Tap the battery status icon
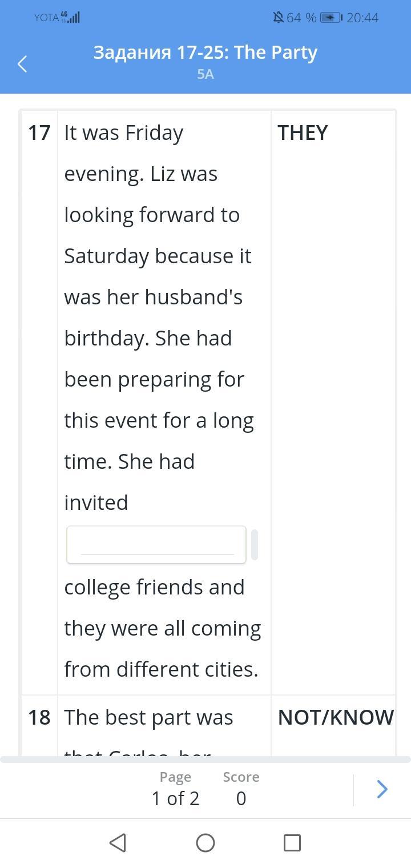Viewport: 411px width, 868px height. coord(331,18)
